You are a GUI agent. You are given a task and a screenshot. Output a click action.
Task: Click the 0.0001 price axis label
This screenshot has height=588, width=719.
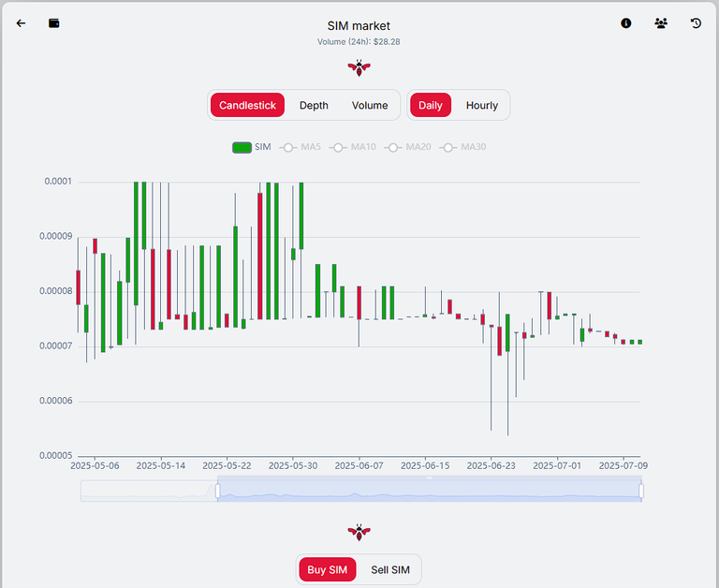pos(58,182)
